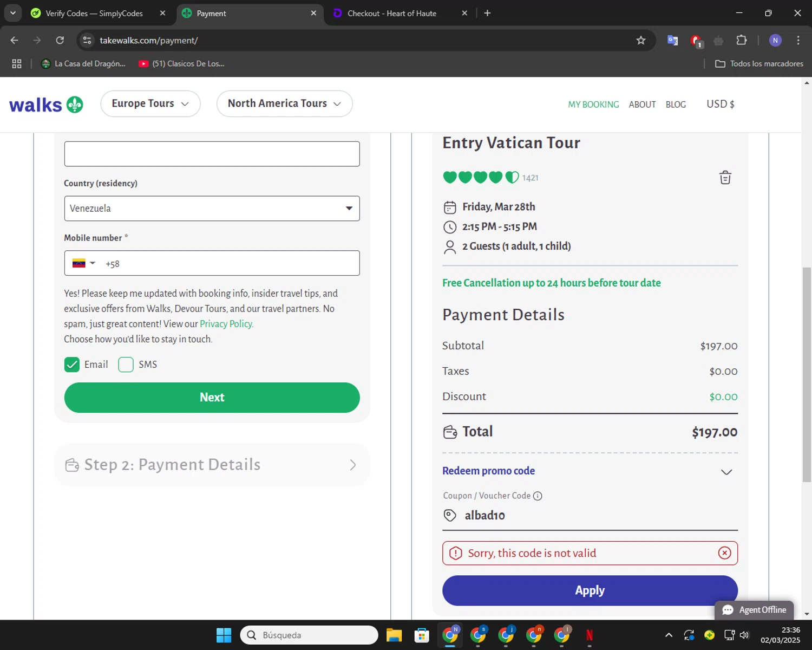Click the empty text field above Country
The width and height of the screenshot is (812, 650).
point(212,154)
